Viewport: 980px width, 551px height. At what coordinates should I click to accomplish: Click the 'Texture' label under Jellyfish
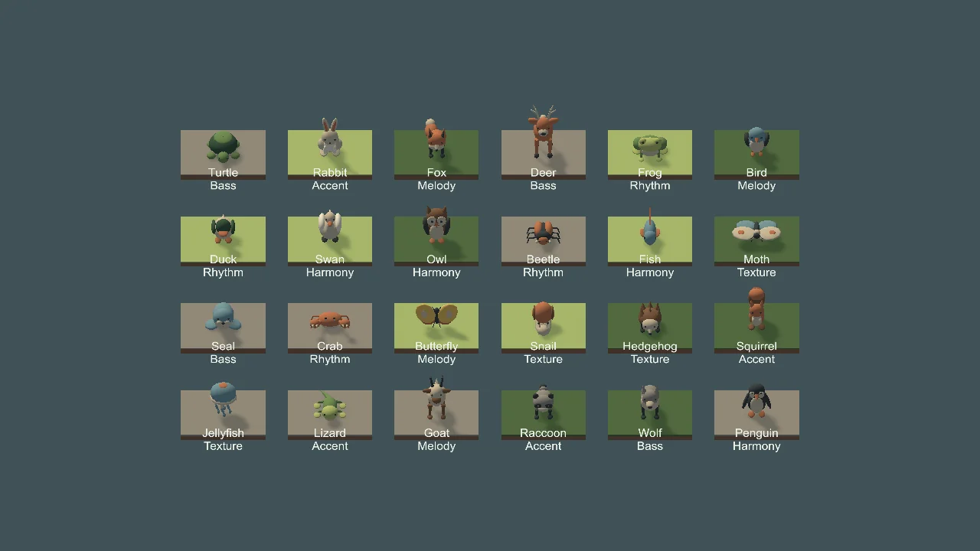223,446
